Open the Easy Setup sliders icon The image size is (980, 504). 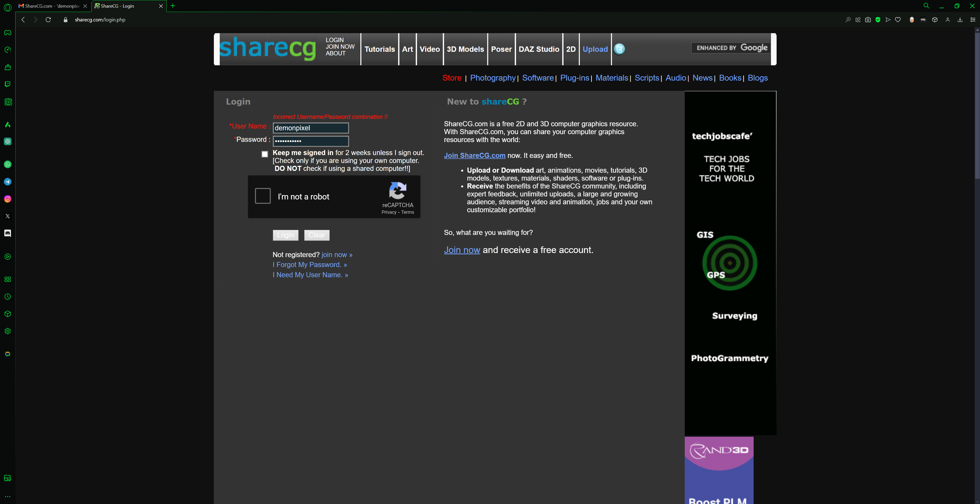tap(972, 20)
